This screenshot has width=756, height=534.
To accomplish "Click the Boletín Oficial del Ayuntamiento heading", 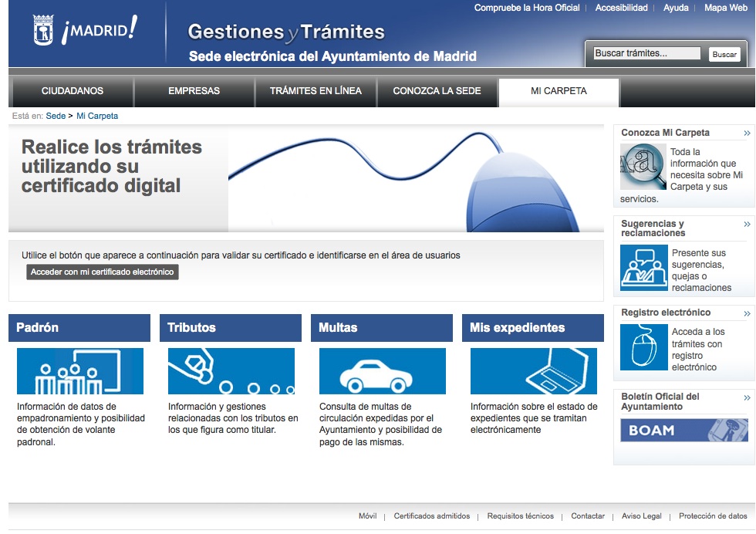I will (x=660, y=401).
